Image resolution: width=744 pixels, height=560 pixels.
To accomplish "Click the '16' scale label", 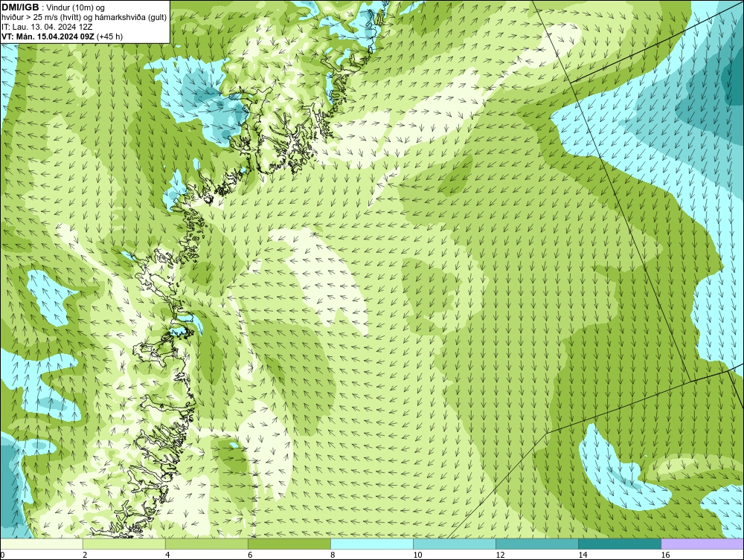I will (664, 555).
